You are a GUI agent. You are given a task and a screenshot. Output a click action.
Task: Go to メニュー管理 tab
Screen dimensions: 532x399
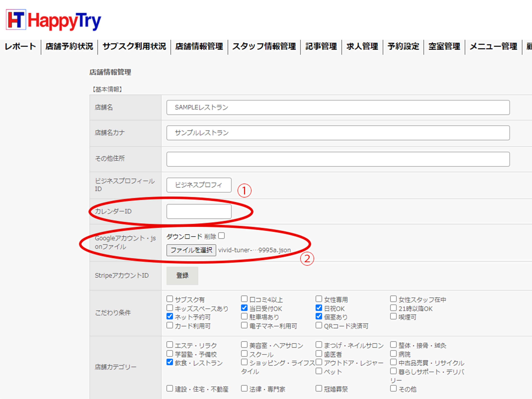pyautogui.click(x=493, y=46)
